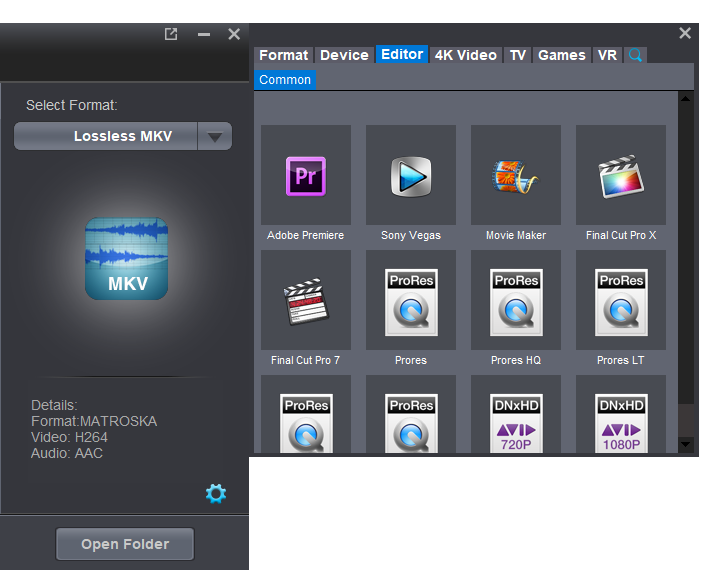
Task: Open settings with the blue gear icon
Action: click(x=216, y=493)
